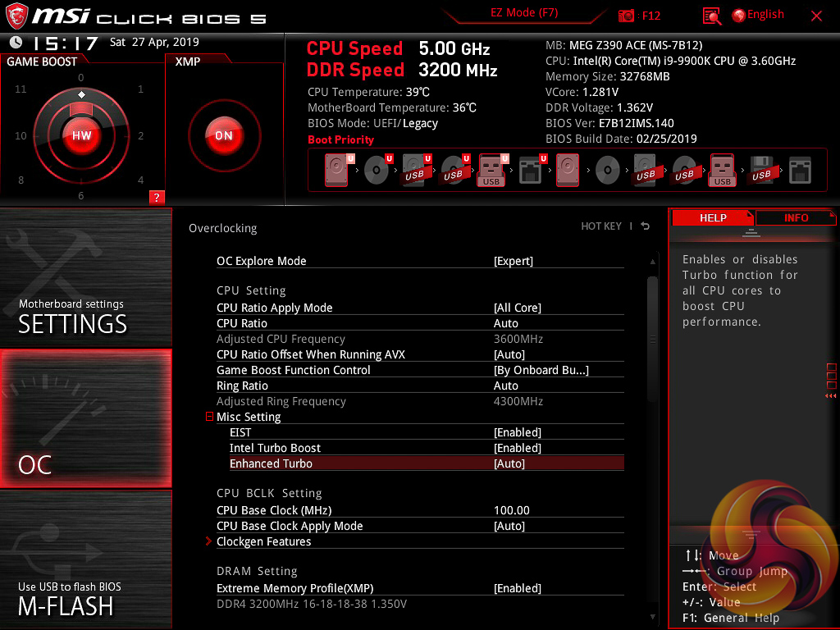
Task: Open M-FLASH BIOS flashing section
Action: (x=85, y=559)
